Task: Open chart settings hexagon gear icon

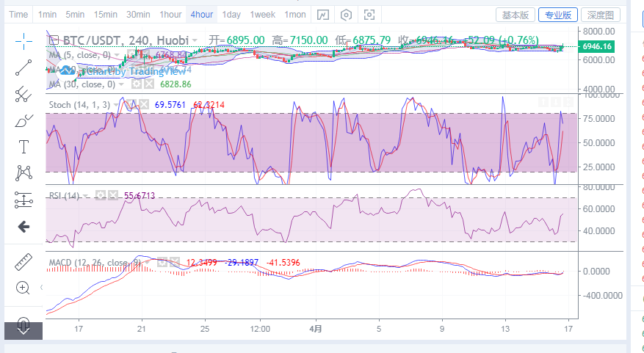Action: 347,15
